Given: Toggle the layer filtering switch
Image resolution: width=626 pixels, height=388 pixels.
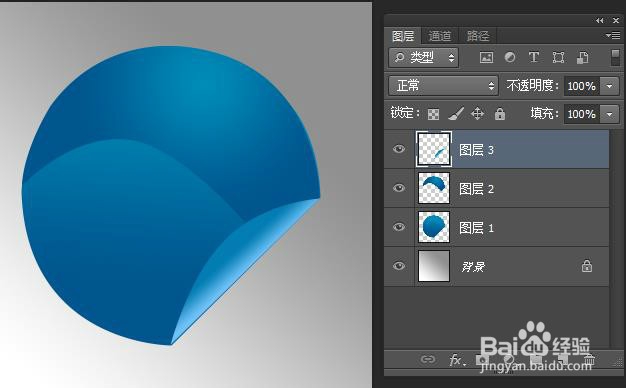Looking at the screenshot, I should (x=615, y=57).
